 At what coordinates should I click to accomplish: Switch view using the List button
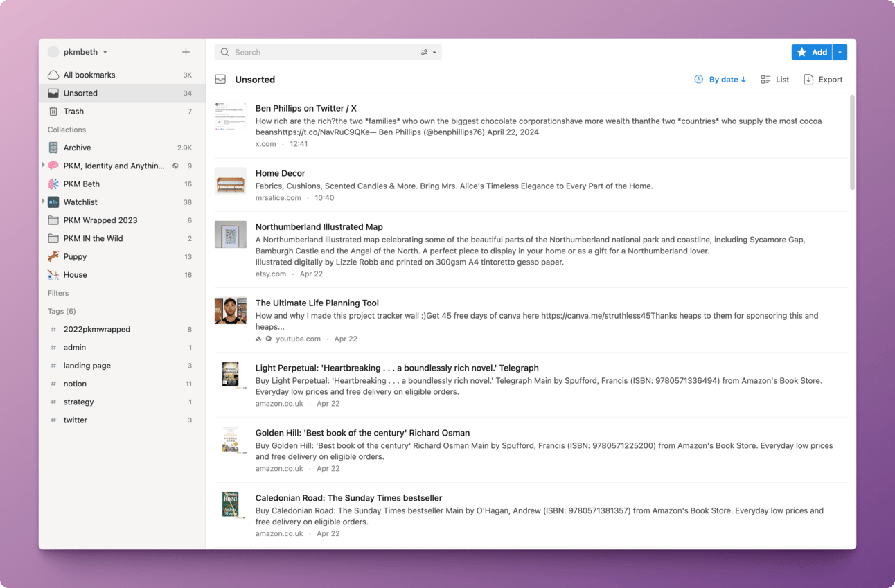click(775, 80)
